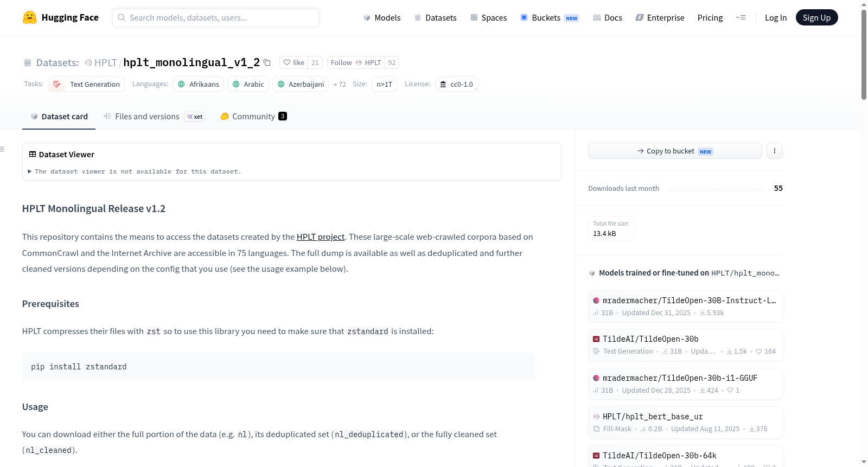Expand the +72 more languages

pos(340,84)
